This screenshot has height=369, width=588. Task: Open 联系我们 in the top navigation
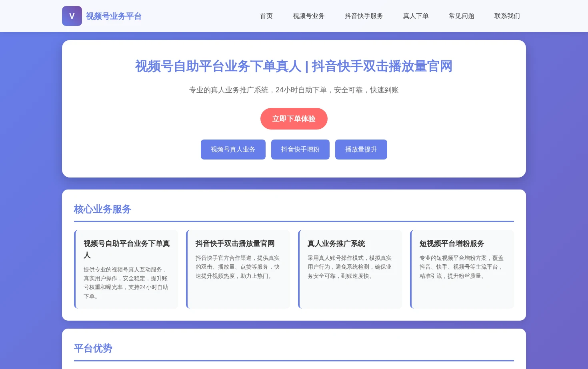pos(507,16)
